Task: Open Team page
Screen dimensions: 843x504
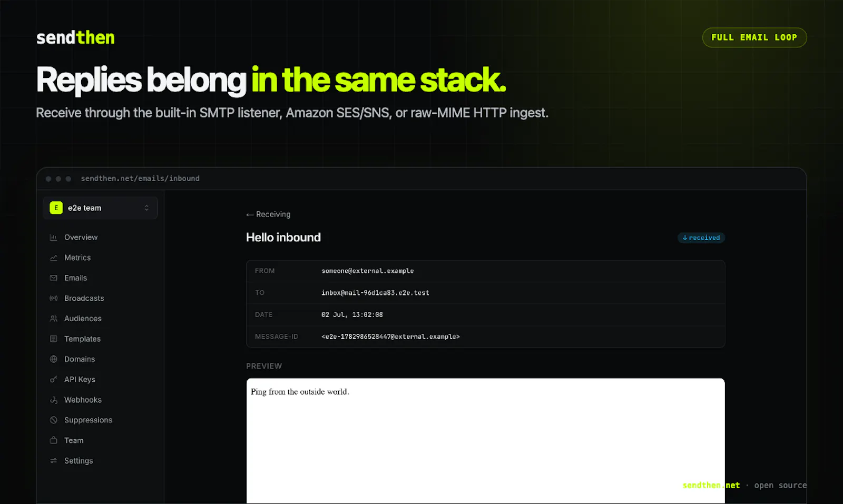Action: 74,440
